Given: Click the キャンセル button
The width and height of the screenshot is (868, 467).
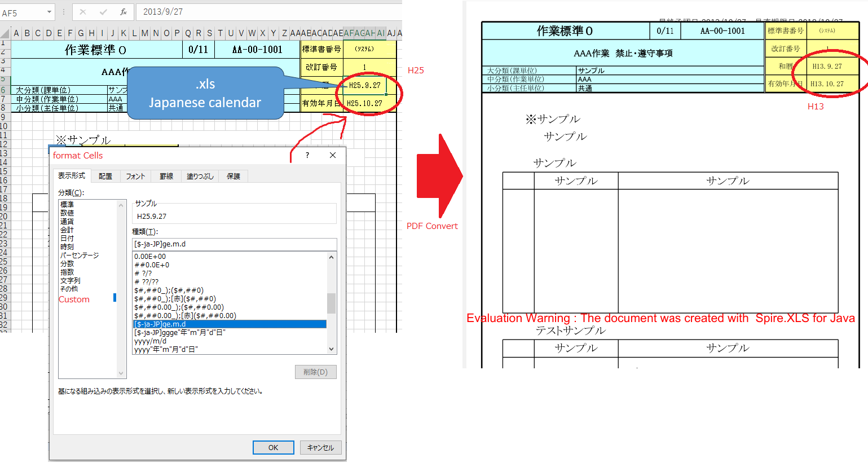Looking at the screenshot, I should 321,447.
